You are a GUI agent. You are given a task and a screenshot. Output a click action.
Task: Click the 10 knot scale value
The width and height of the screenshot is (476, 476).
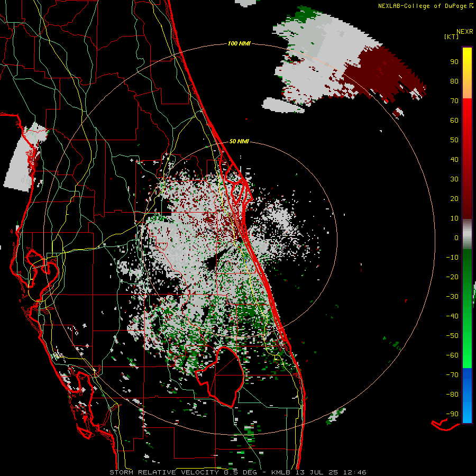[454, 218]
